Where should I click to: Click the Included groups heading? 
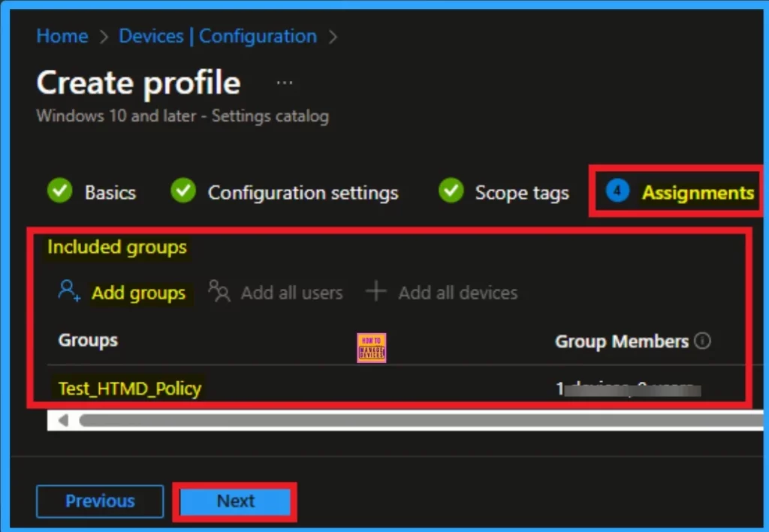pyautogui.click(x=116, y=247)
